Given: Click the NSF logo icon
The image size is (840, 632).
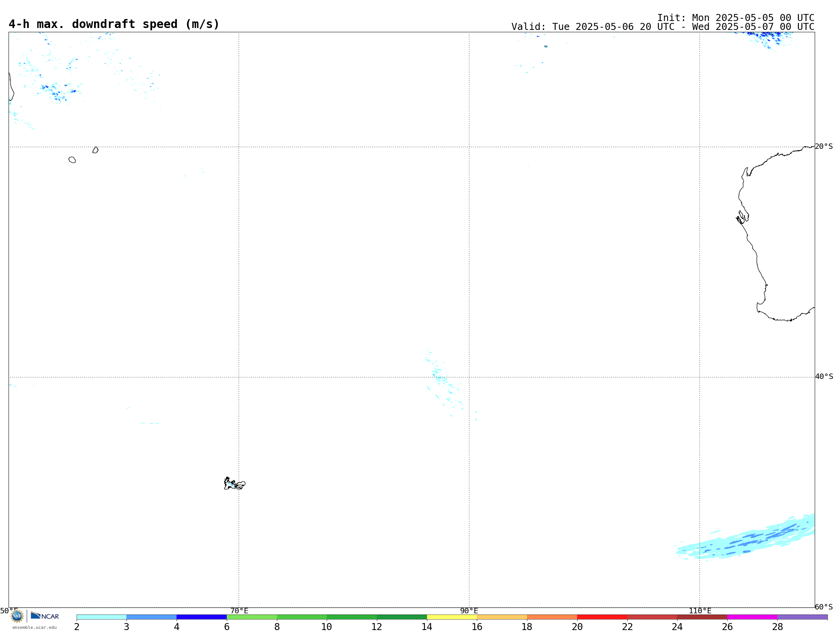Looking at the screenshot, I should (17, 616).
